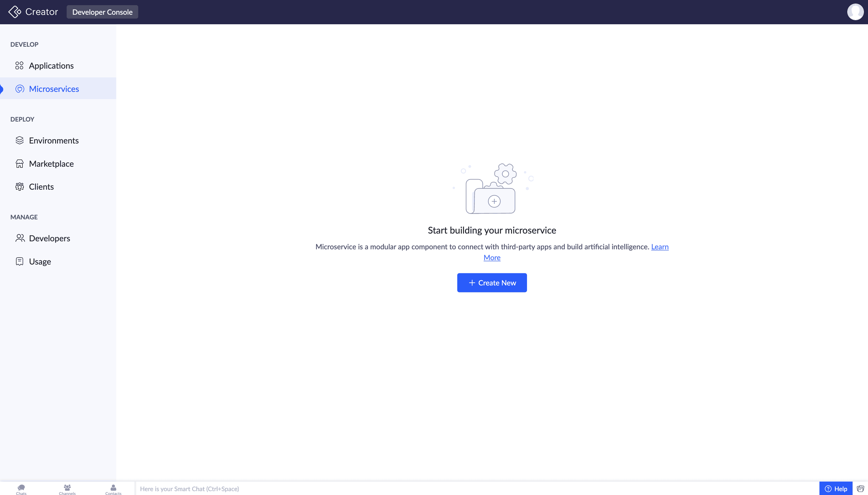Click the Developers people icon
The height and width of the screenshot is (495, 868).
(20, 238)
